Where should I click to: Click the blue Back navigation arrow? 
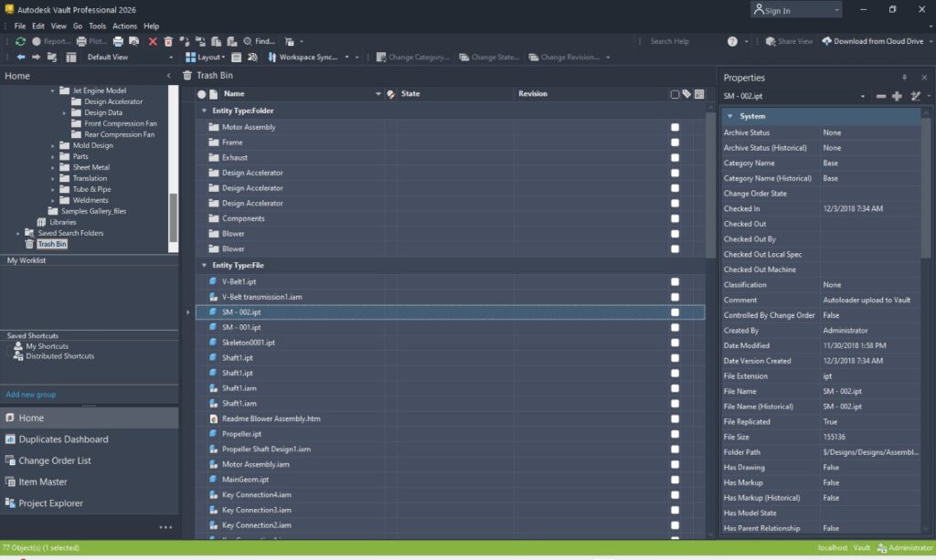pyautogui.click(x=21, y=57)
